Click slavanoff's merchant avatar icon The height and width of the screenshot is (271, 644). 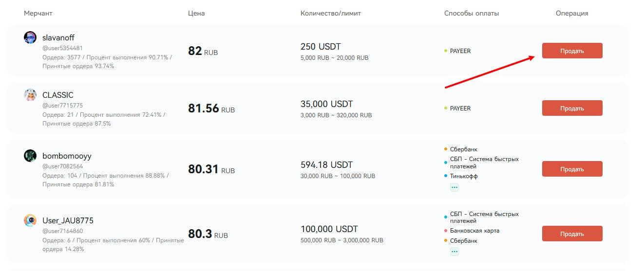[30, 37]
